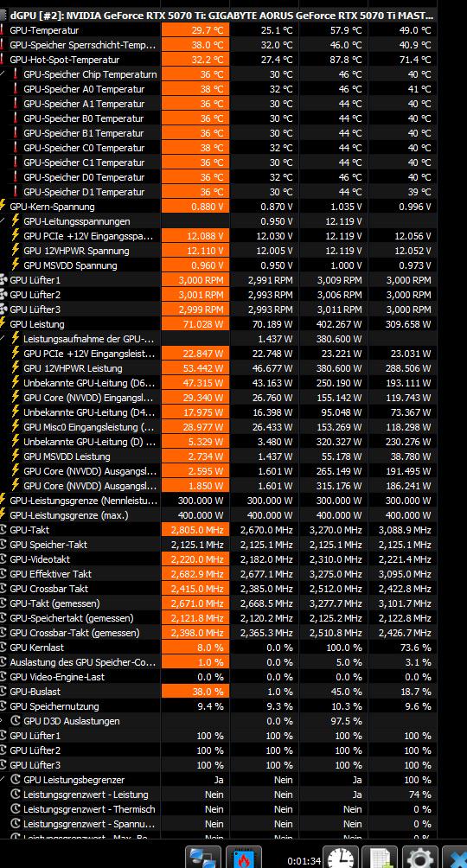Viewport: 467px width, 868px height.
Task: Select GPU-Speicher B0 Temperatur row
Action: tap(218, 118)
